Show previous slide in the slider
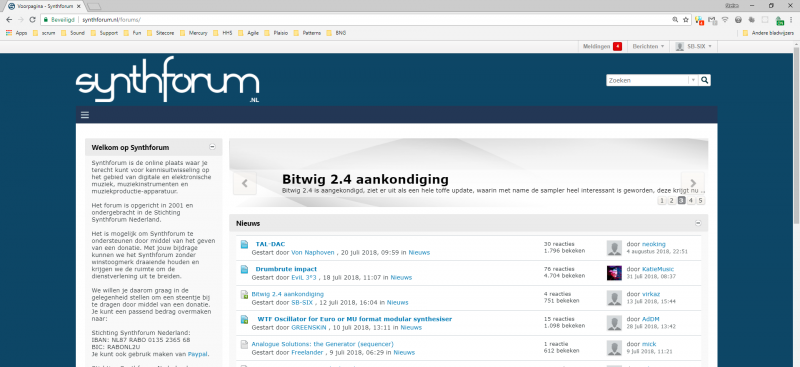The image size is (800, 367). pyautogui.click(x=244, y=183)
